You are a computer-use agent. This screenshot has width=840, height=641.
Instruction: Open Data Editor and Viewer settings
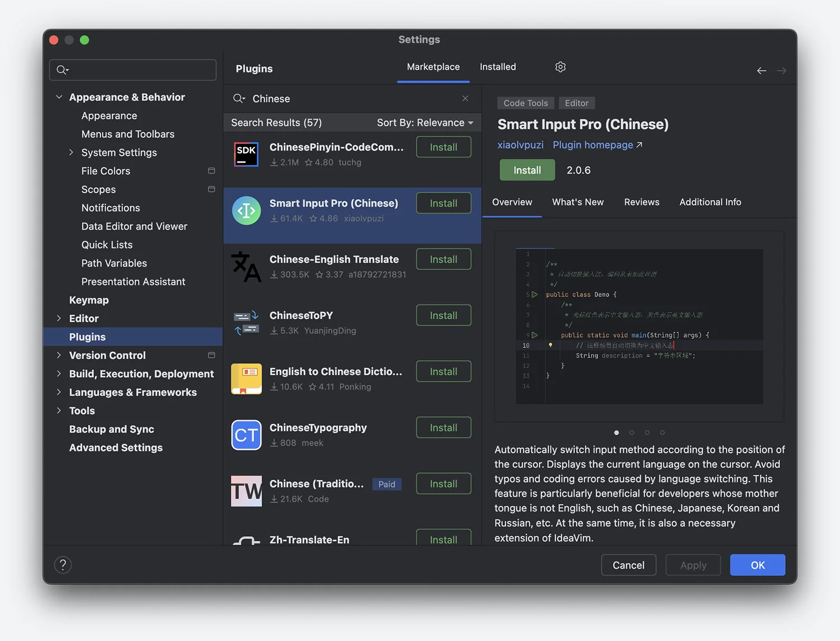tap(134, 226)
